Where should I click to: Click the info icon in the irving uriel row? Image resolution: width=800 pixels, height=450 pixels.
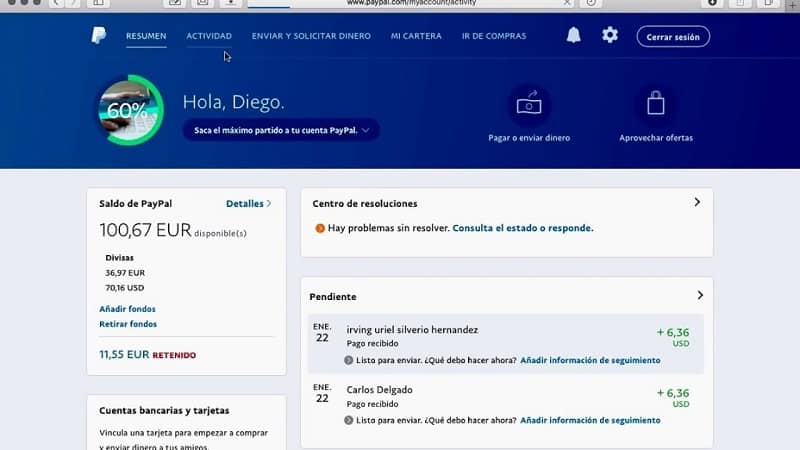(x=348, y=360)
